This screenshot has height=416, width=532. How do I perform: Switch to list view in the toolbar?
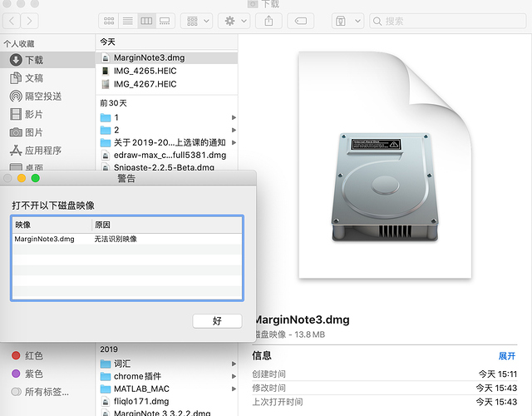(127, 21)
